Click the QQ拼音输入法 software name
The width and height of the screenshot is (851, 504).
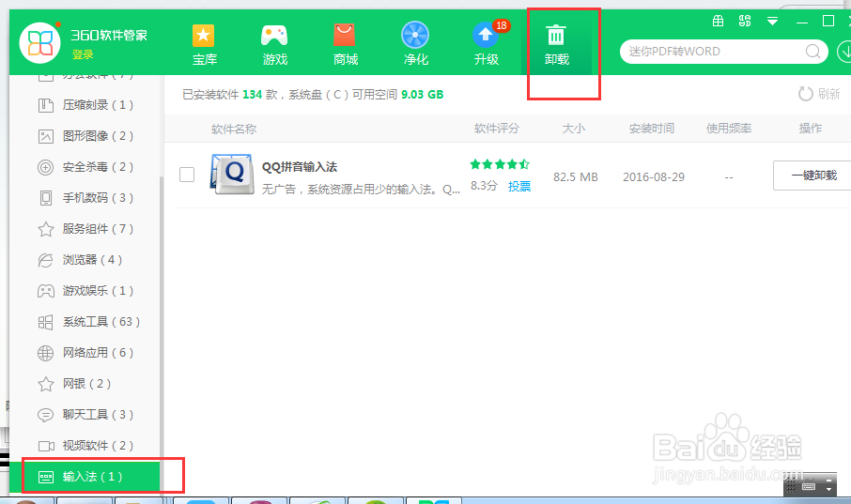pyautogui.click(x=300, y=167)
